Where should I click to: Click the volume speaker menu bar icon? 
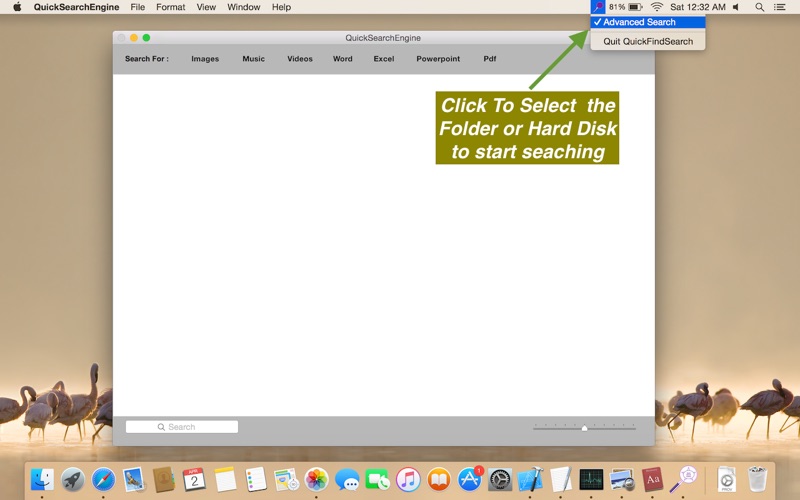click(736, 7)
